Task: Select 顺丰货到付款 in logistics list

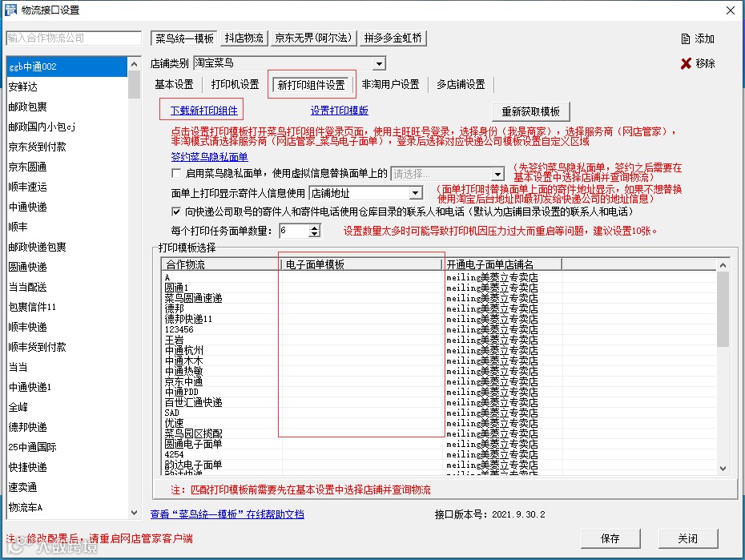Action: (x=66, y=347)
